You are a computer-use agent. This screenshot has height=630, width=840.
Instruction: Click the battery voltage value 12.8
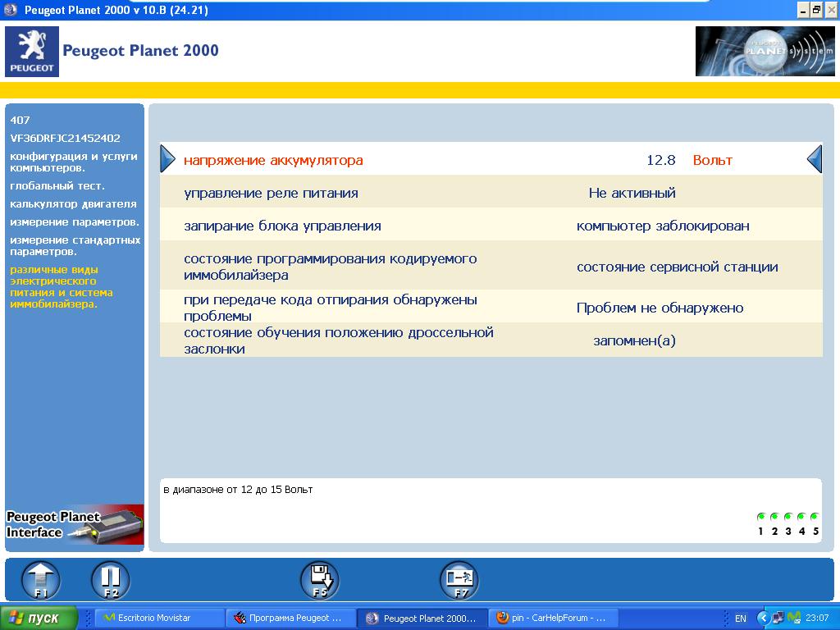tap(660, 160)
